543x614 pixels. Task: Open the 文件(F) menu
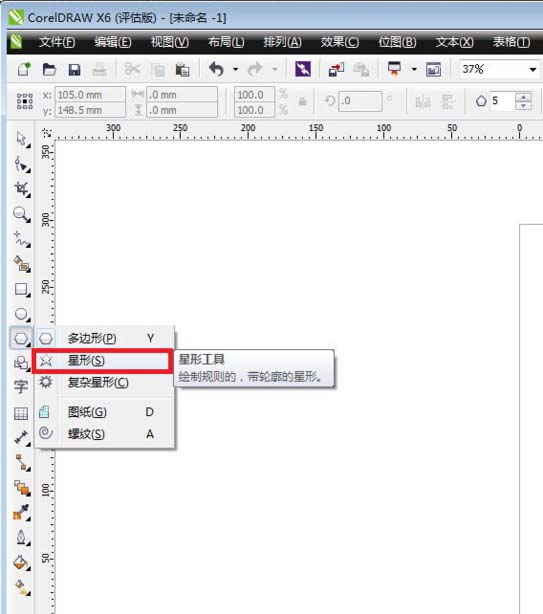[x=57, y=42]
